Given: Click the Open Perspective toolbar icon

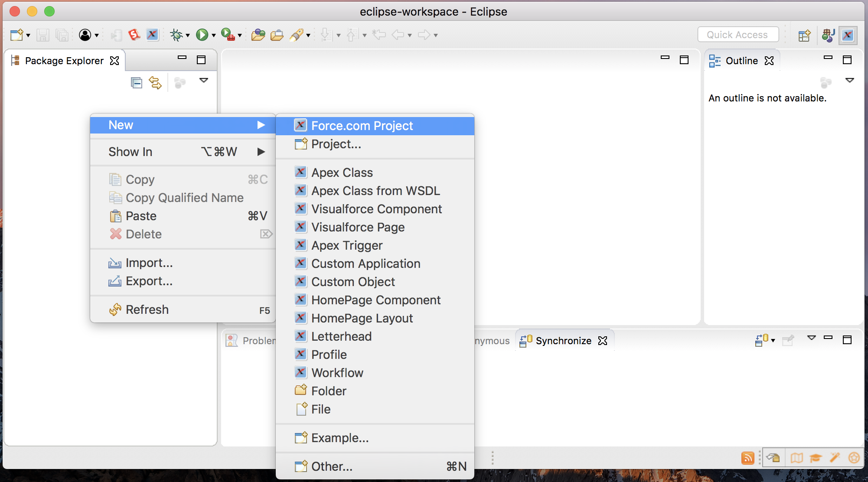Looking at the screenshot, I should tap(804, 35).
